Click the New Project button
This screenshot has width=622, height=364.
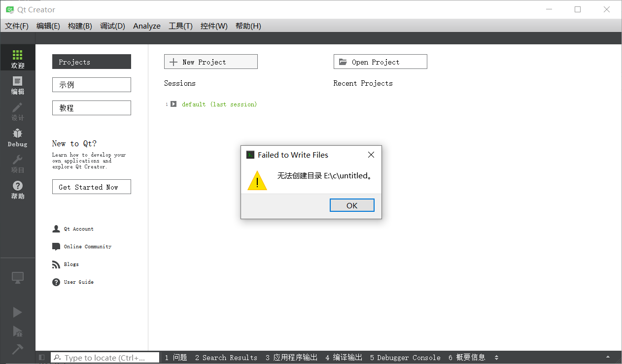click(211, 62)
